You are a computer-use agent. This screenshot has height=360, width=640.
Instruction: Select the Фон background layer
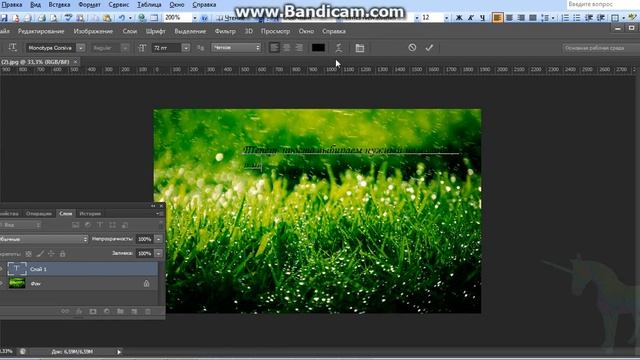80,283
